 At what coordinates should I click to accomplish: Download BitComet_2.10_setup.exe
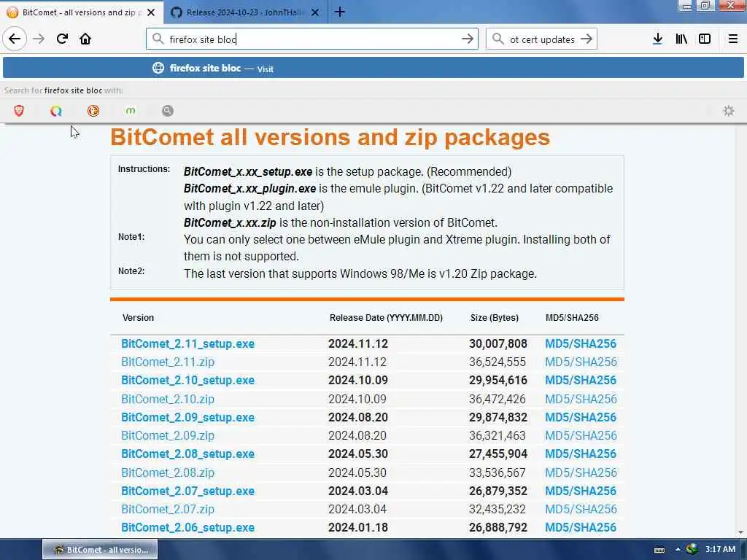[x=187, y=381]
